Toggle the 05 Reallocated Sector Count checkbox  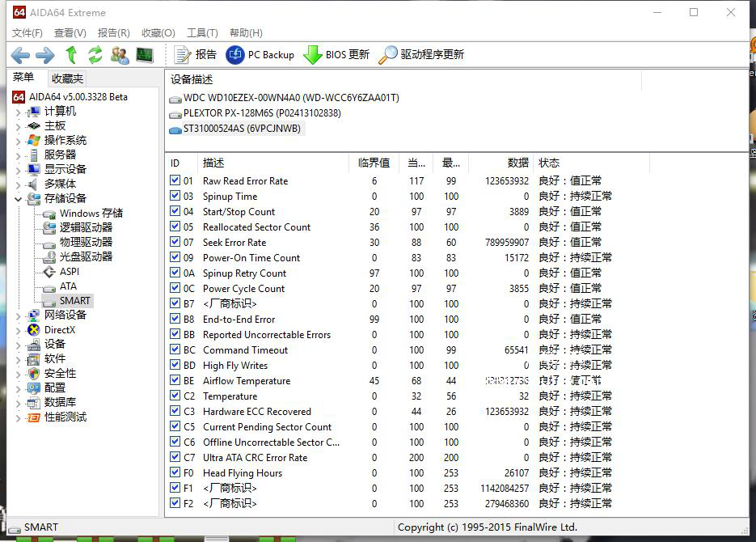(x=175, y=227)
